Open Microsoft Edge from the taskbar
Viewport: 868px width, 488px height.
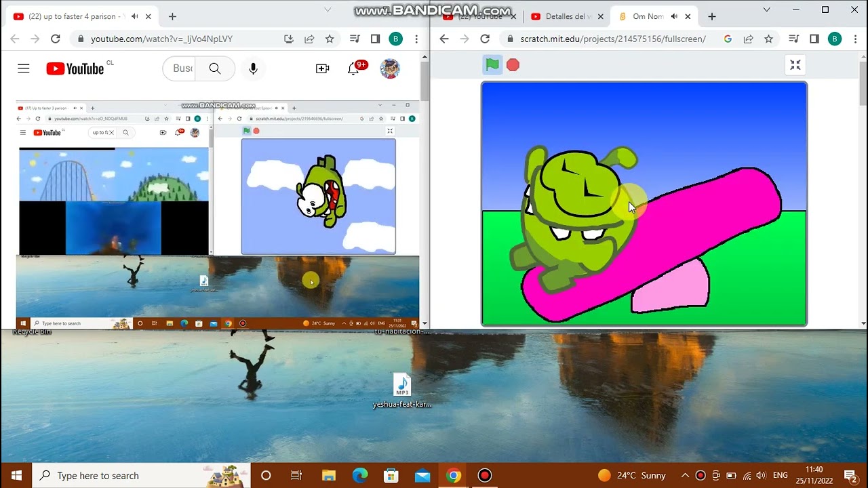pyautogui.click(x=360, y=475)
